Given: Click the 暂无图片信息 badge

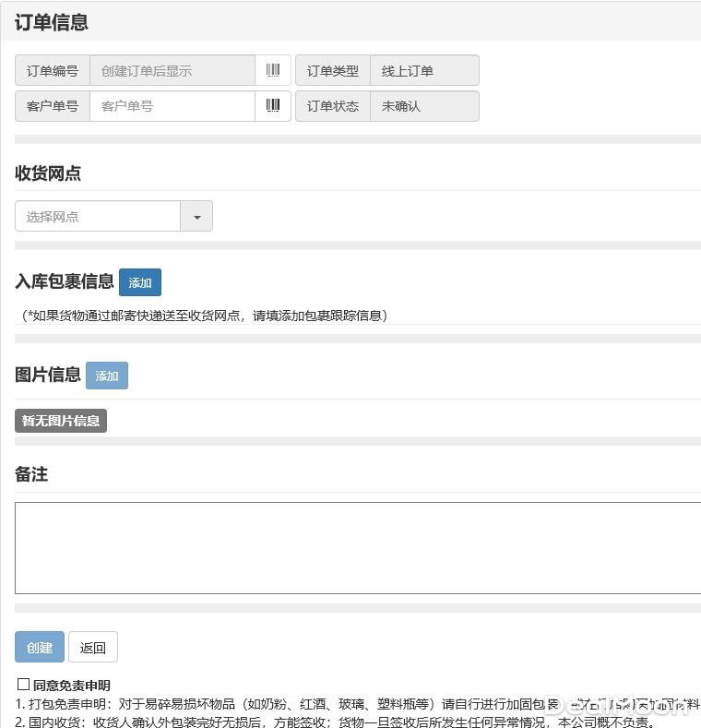Looking at the screenshot, I should (x=61, y=421).
